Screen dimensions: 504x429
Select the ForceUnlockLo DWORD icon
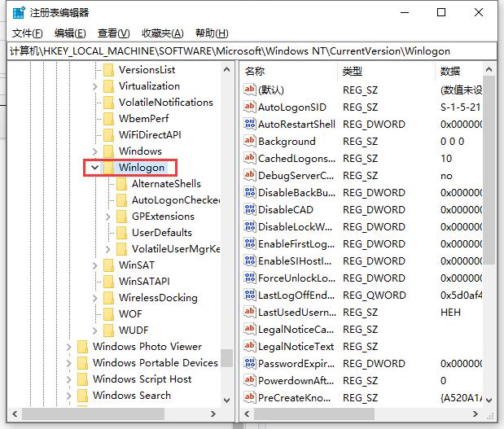pyautogui.click(x=250, y=278)
